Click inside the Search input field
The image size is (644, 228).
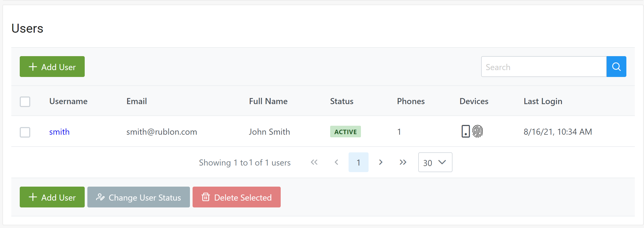point(544,67)
